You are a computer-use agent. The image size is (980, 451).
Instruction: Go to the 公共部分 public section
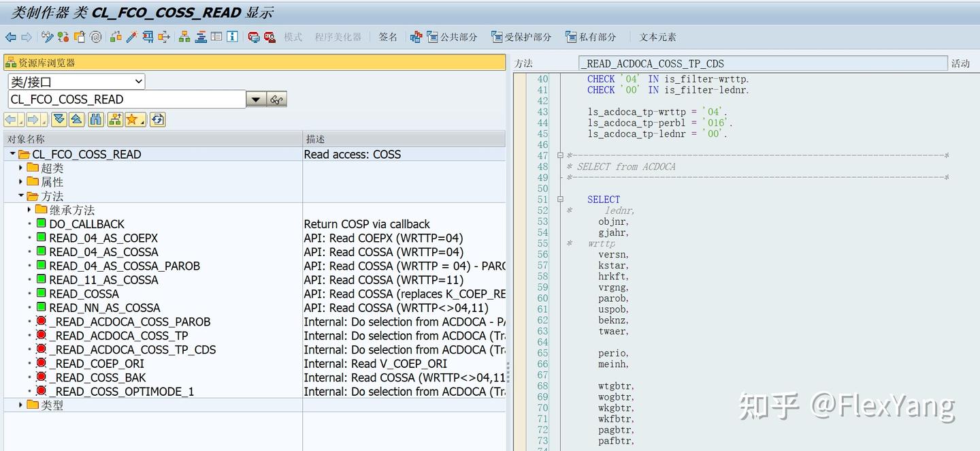point(453,37)
